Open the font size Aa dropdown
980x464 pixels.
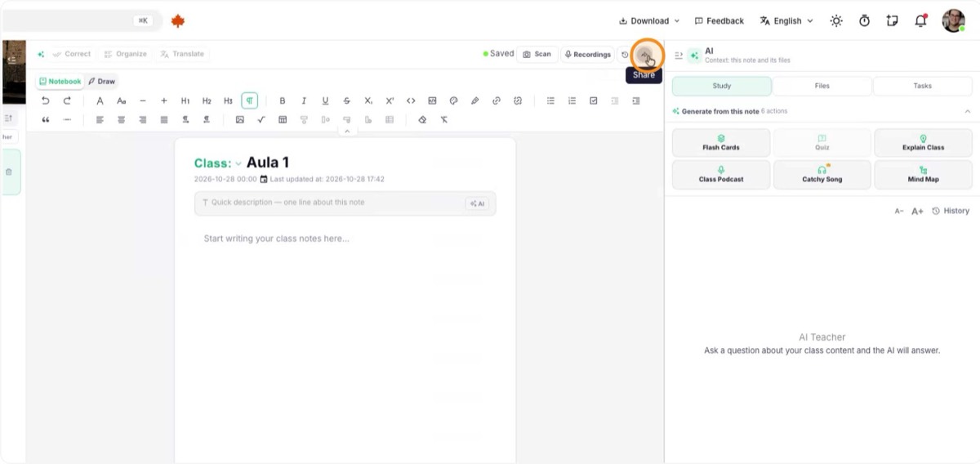click(121, 100)
